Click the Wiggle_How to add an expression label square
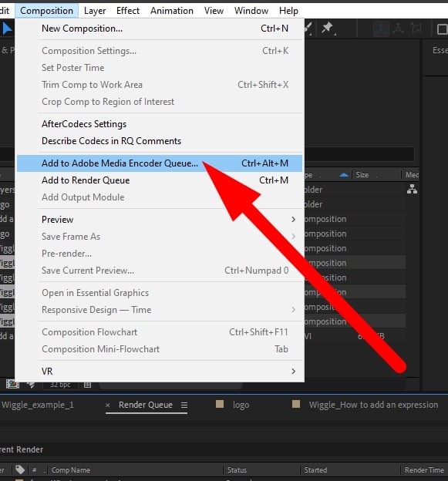Viewport: 448px width, 481px height. pyautogui.click(x=296, y=404)
